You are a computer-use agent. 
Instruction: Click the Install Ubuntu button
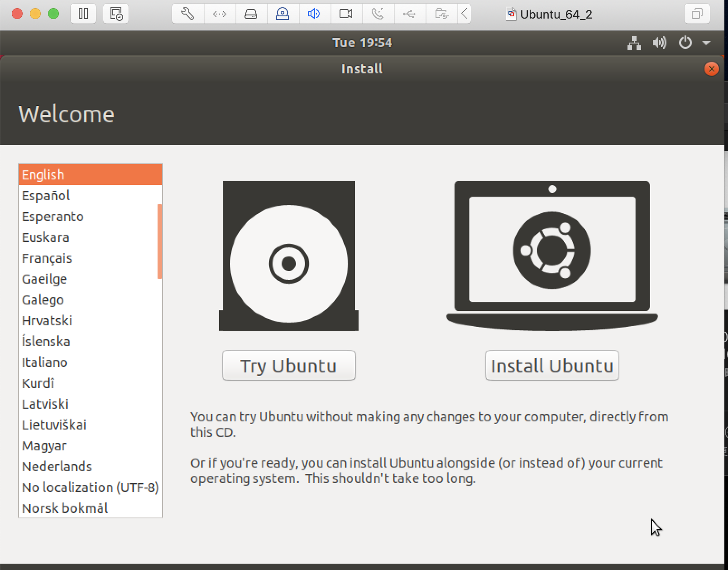coord(552,365)
